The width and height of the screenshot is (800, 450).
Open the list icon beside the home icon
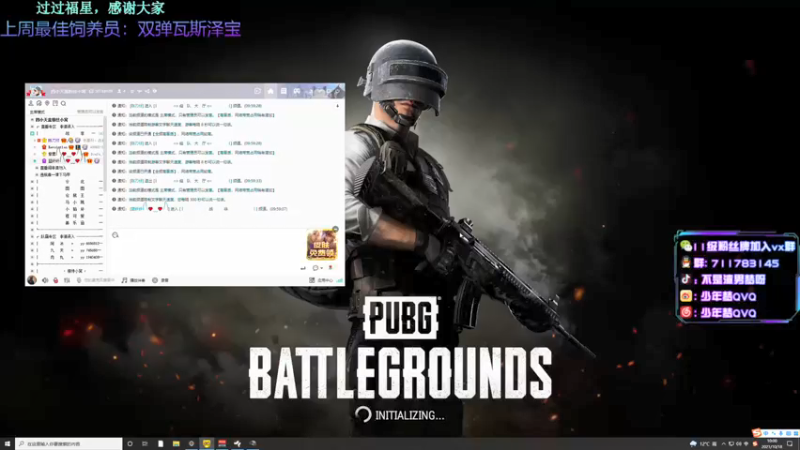pyautogui.click(x=284, y=91)
